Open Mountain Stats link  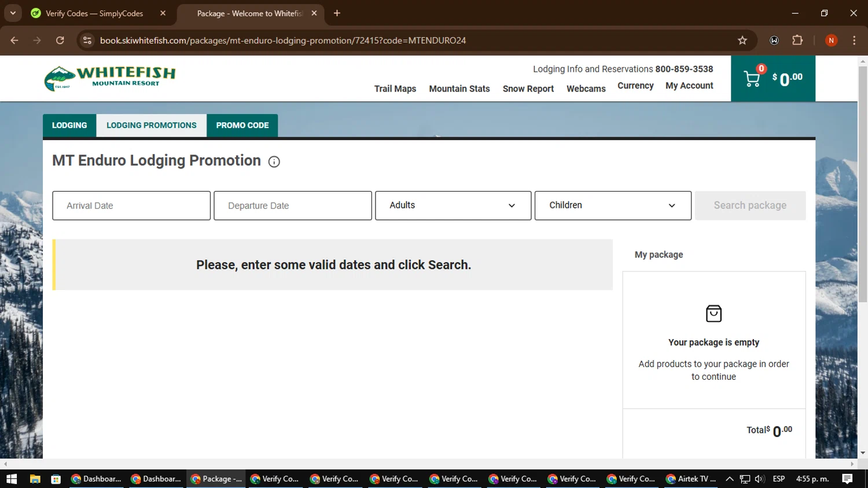(459, 89)
